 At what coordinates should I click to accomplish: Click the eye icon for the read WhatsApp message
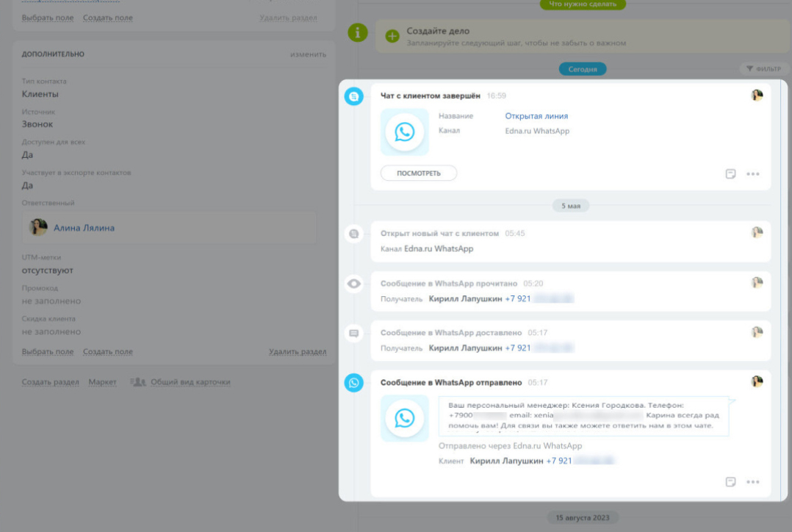pos(354,284)
